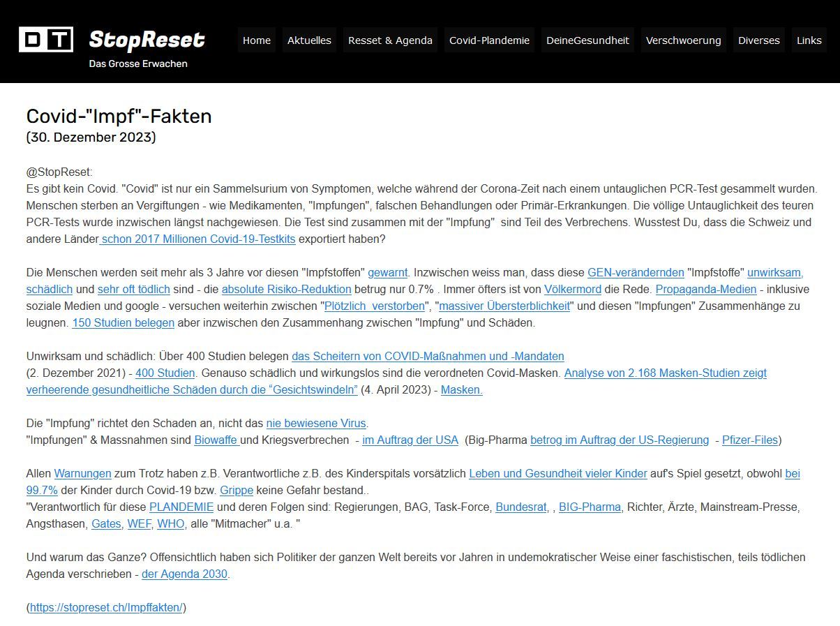Click the '150 Studien belegen' link
Screen dimensions: 840x626
click(x=123, y=323)
